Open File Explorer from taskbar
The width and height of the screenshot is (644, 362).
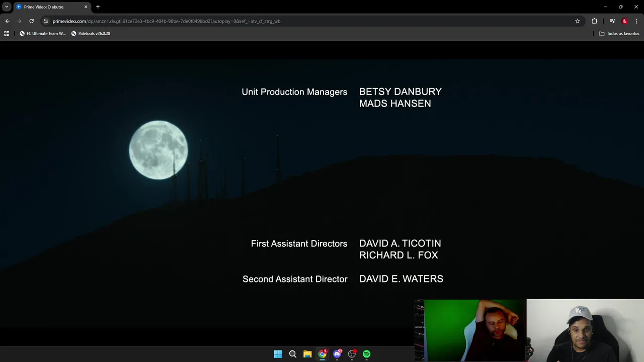pos(307,354)
